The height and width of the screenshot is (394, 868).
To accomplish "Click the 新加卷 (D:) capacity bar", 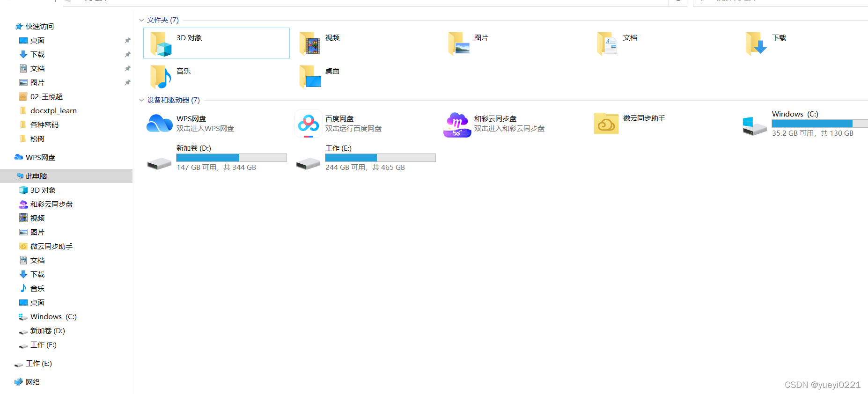I will [231, 158].
